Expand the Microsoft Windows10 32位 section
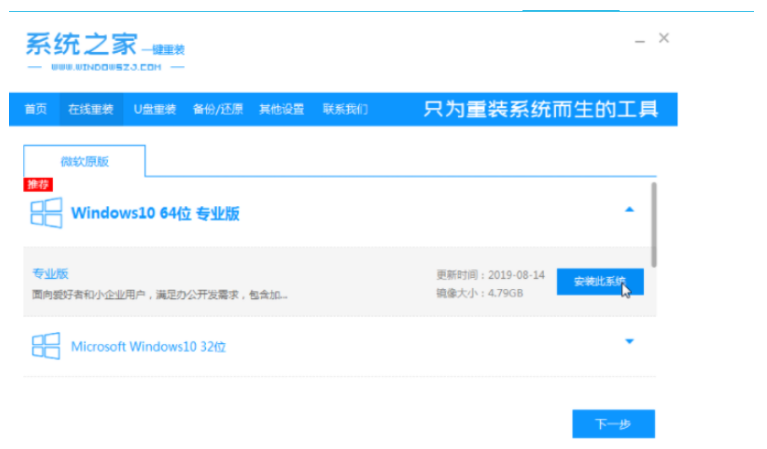Screen dimensions: 767x449 [629, 342]
